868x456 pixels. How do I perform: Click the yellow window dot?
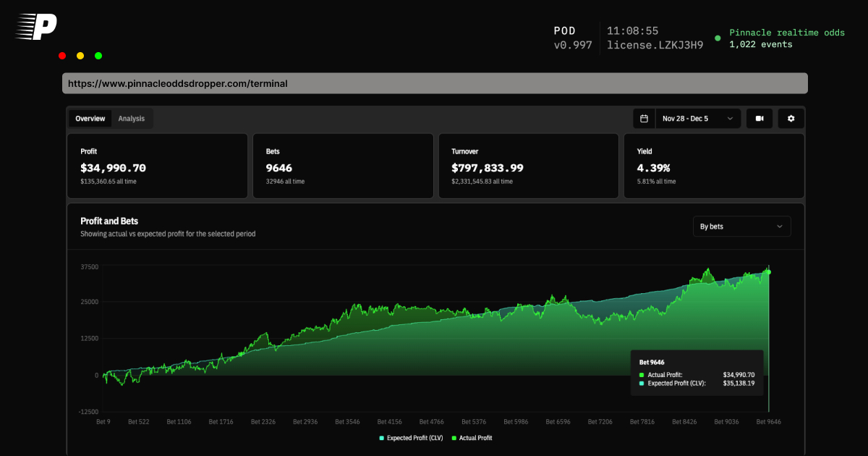click(80, 56)
